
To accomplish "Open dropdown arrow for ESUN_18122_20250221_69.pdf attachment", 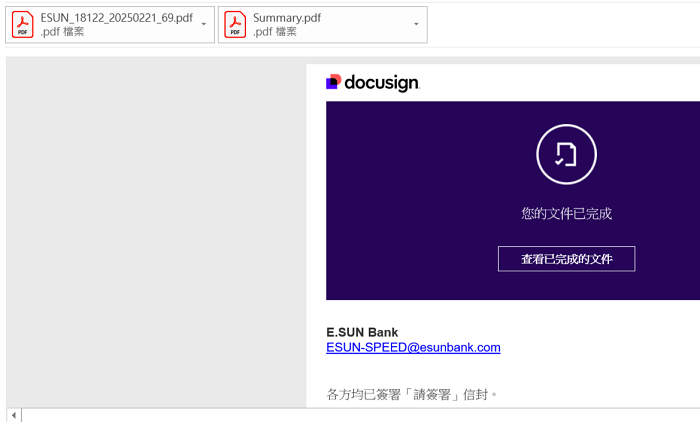I will point(204,24).
